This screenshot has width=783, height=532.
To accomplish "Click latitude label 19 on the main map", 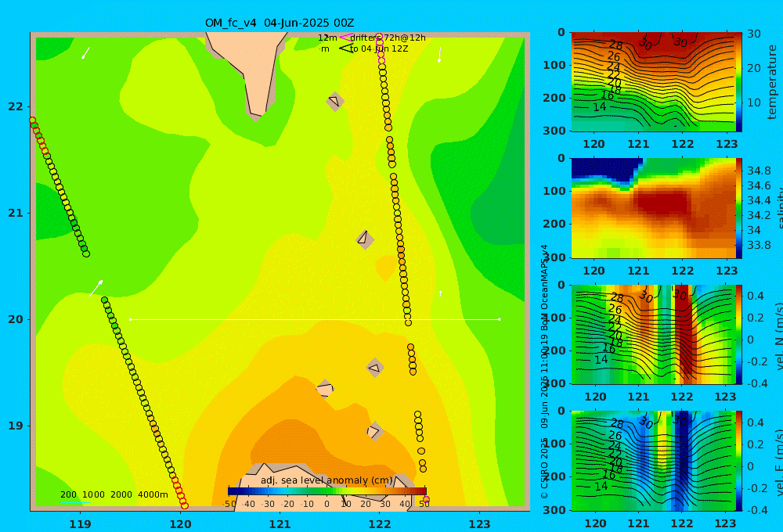I will pyautogui.click(x=16, y=426).
